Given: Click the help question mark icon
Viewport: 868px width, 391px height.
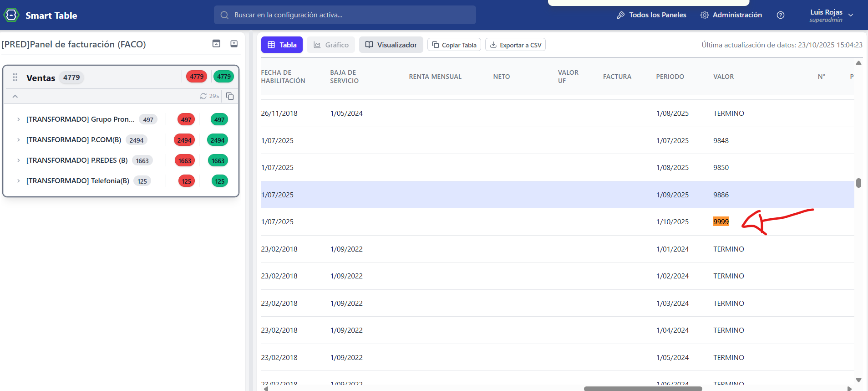Looking at the screenshot, I should coord(780,15).
